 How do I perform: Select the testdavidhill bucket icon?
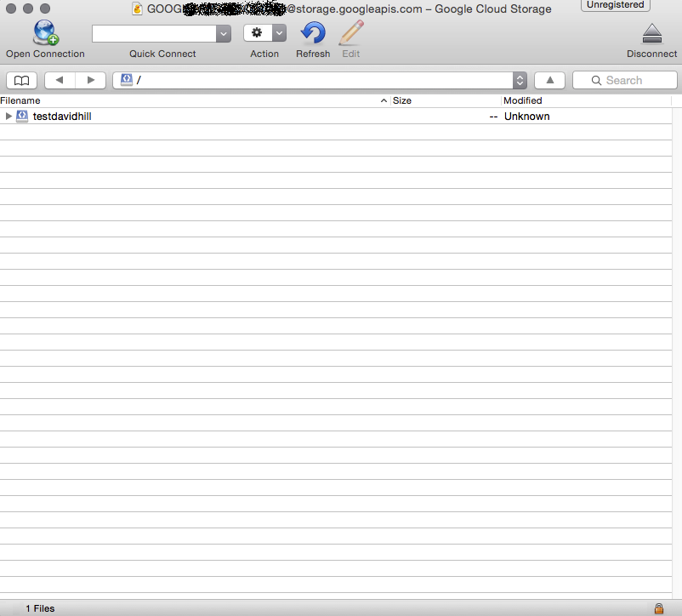[x=22, y=117]
